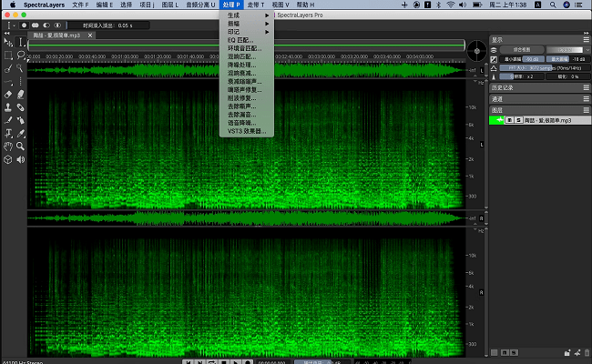Screen dimensions: 592x364
Task: Toggle the green visibility indicator of the layer
Action: pyautogui.click(x=497, y=119)
